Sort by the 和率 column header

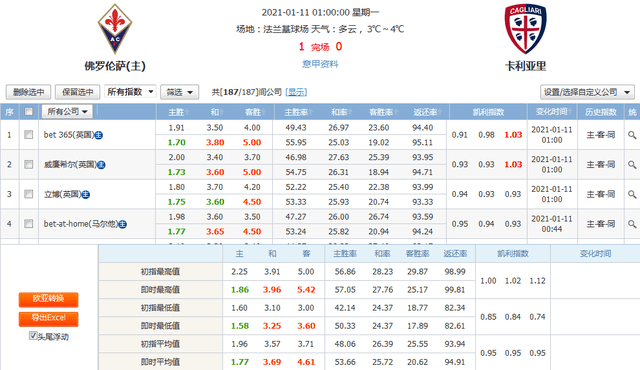pos(342,112)
